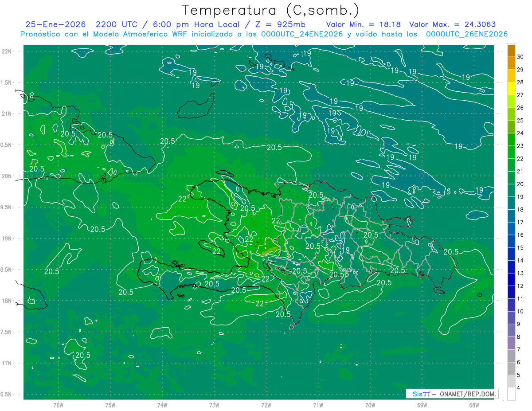Click the legend swatch between 29 and 30

click(x=511, y=63)
